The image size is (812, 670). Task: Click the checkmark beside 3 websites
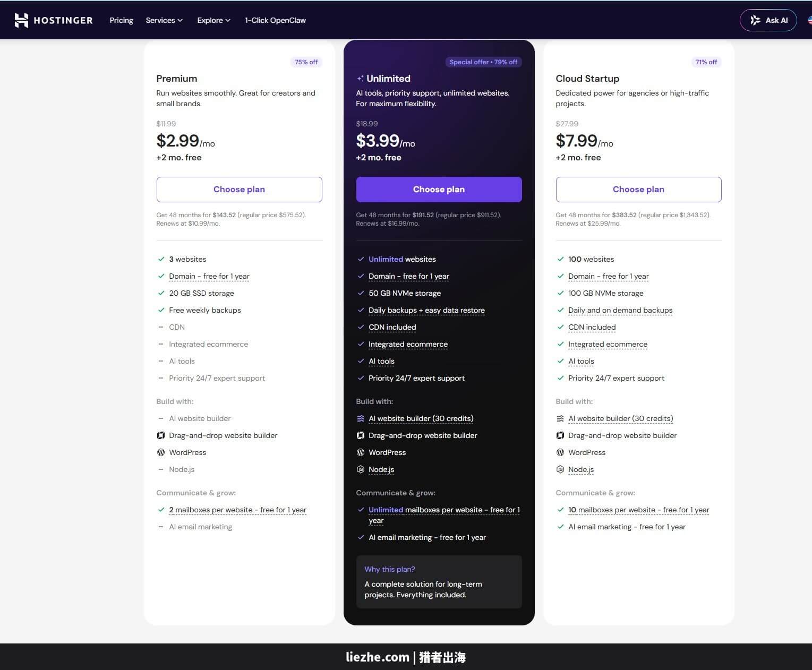[161, 259]
